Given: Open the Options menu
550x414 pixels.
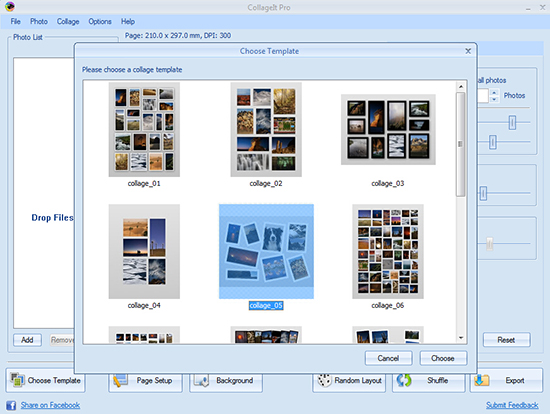Looking at the screenshot, I should pos(100,21).
